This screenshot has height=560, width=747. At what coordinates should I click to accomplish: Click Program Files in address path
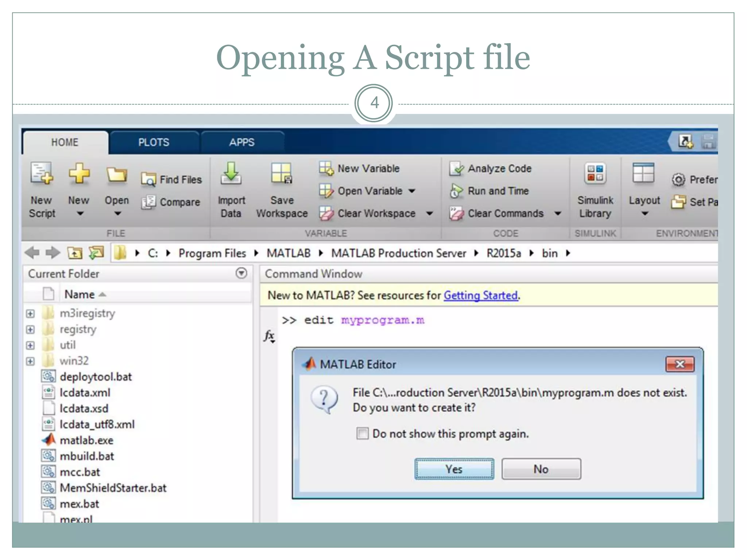point(212,253)
